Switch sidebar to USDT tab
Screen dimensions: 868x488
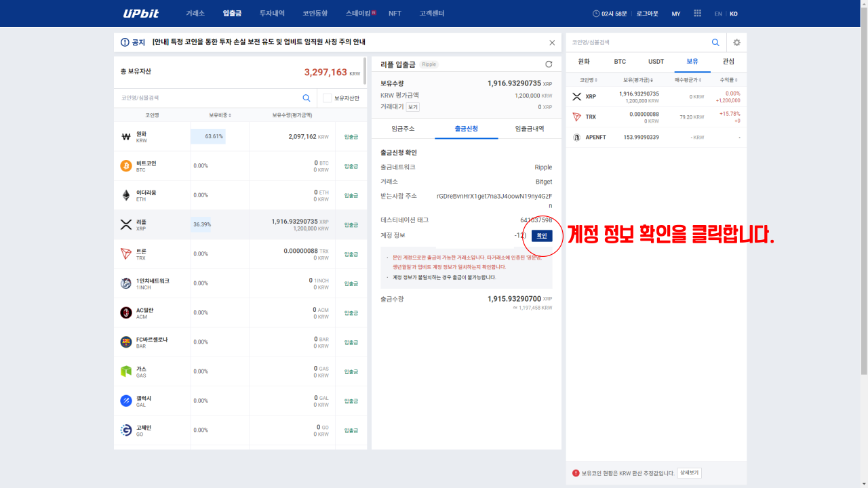(656, 62)
